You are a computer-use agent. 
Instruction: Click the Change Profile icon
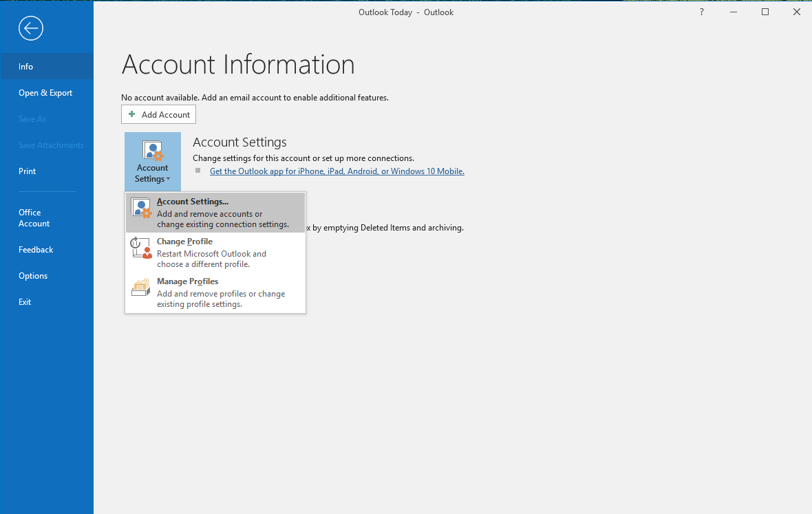(x=141, y=248)
